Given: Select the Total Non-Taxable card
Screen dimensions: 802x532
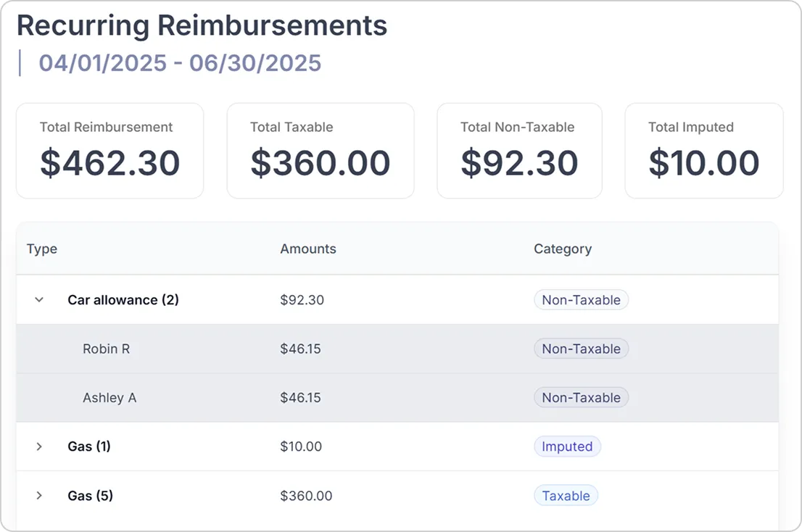Looking at the screenshot, I should 519,151.
